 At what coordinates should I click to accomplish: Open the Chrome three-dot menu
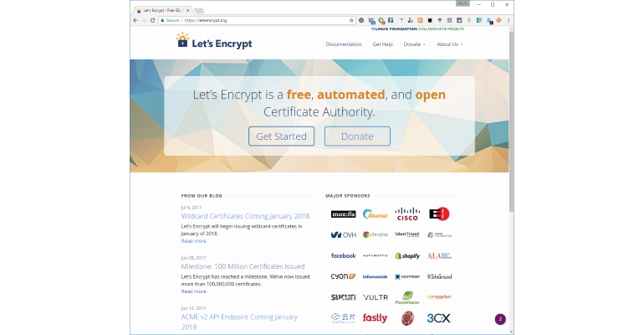(x=509, y=20)
